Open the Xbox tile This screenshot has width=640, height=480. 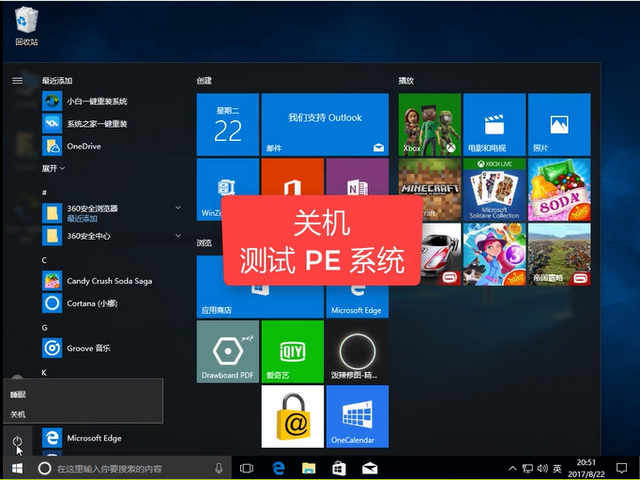pyautogui.click(x=429, y=124)
